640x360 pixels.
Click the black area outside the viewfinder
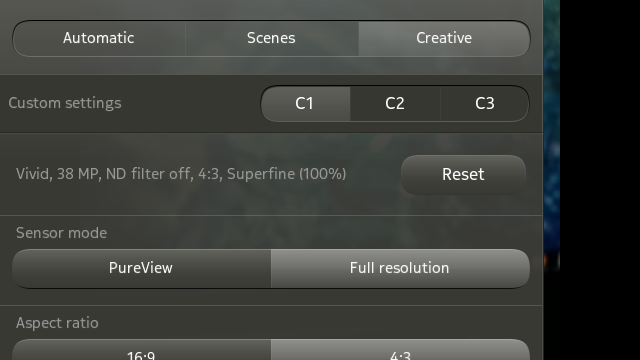point(600,180)
